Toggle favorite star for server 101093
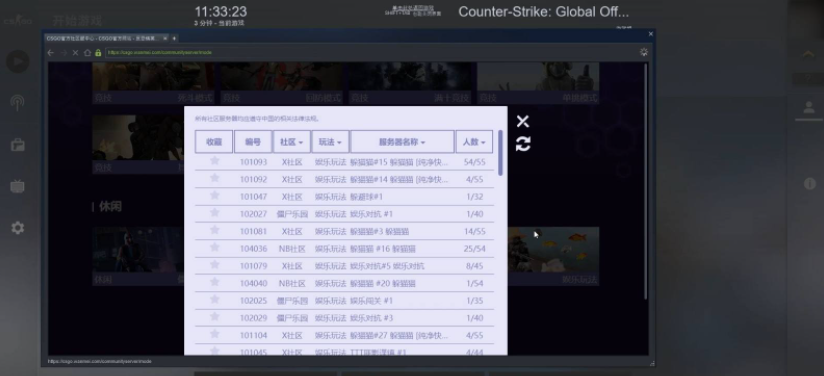Viewport: 824px width, 376px height. [x=214, y=161]
